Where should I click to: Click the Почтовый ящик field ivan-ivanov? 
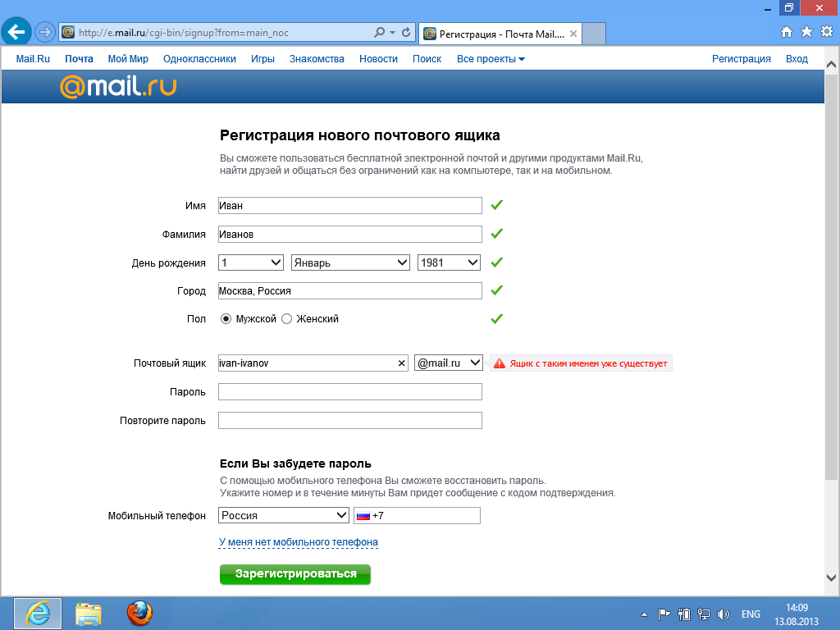tap(313, 363)
